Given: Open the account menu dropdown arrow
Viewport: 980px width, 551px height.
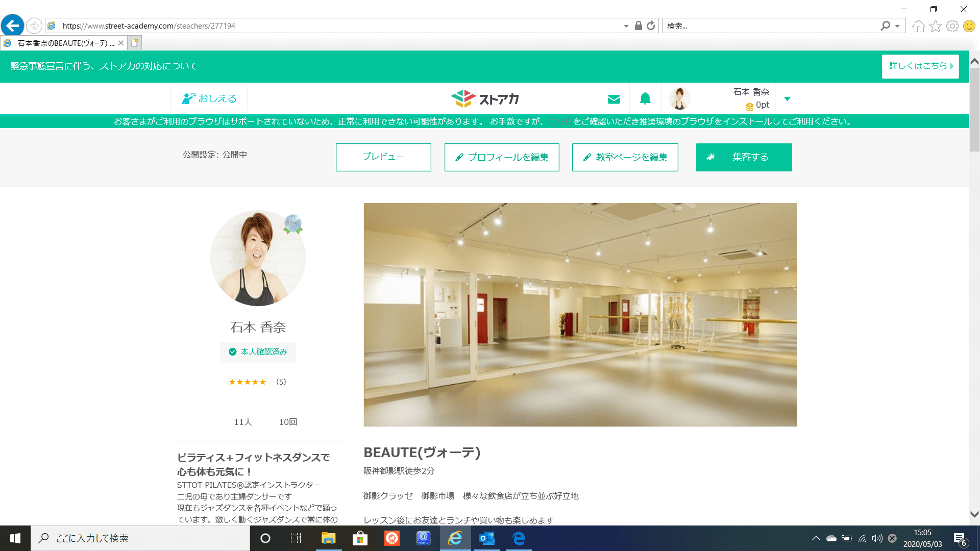Looking at the screenshot, I should [x=787, y=99].
